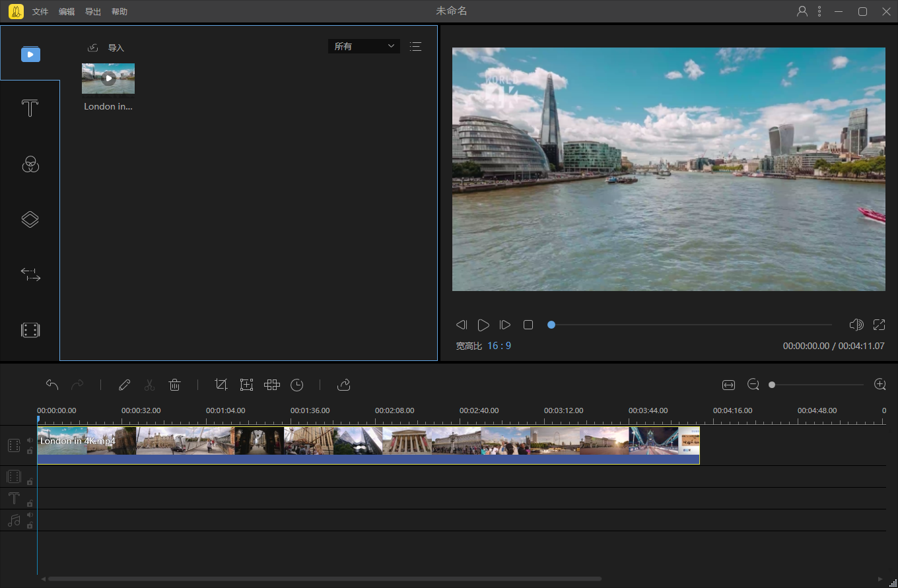The height and width of the screenshot is (588, 898).
Task: Click the edit pencil tool
Action: click(124, 385)
